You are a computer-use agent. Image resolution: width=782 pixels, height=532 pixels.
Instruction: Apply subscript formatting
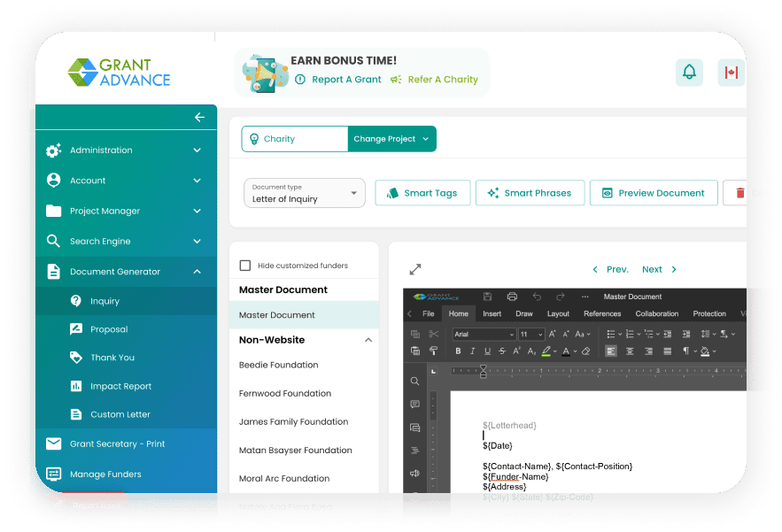coord(531,351)
